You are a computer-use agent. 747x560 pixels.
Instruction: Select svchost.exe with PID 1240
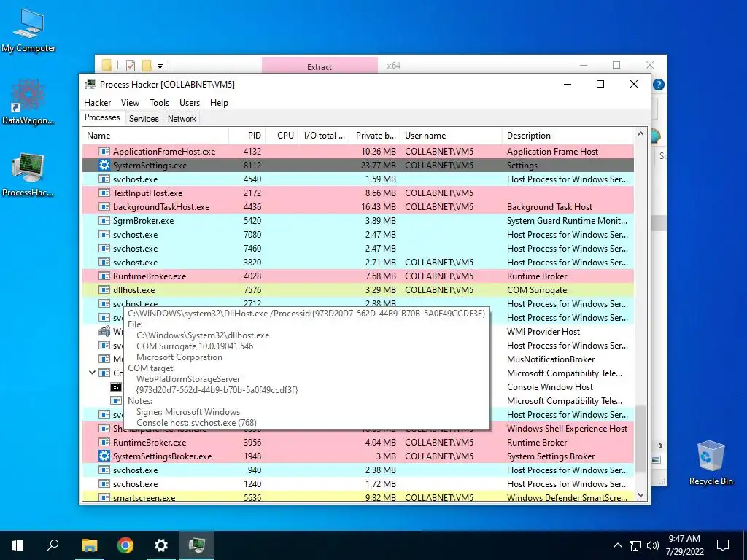click(358, 484)
